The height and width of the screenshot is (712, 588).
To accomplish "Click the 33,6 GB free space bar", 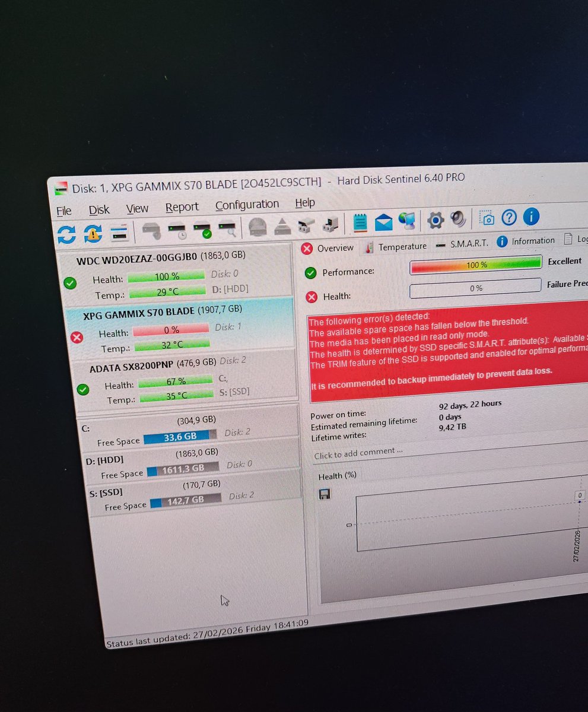I will (x=180, y=436).
